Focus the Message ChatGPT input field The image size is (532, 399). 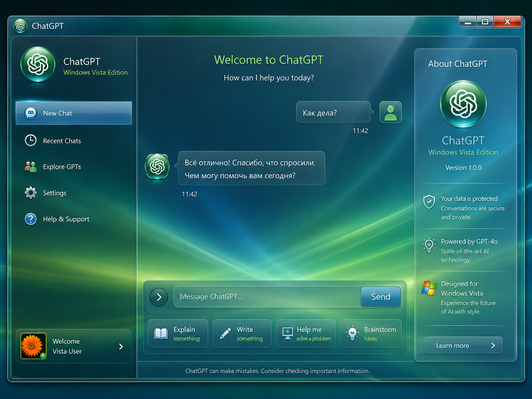pos(267,297)
